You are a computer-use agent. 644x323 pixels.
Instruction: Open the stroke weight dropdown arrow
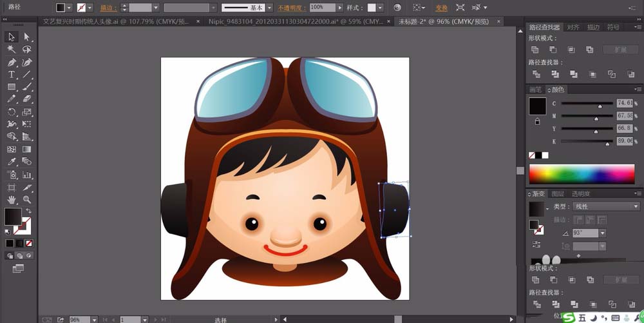tap(155, 8)
